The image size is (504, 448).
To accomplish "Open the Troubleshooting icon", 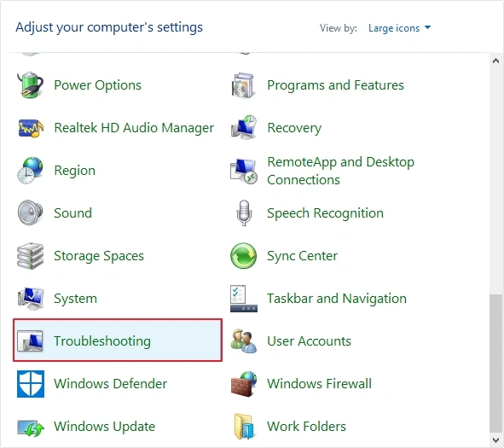I will pyautogui.click(x=30, y=340).
